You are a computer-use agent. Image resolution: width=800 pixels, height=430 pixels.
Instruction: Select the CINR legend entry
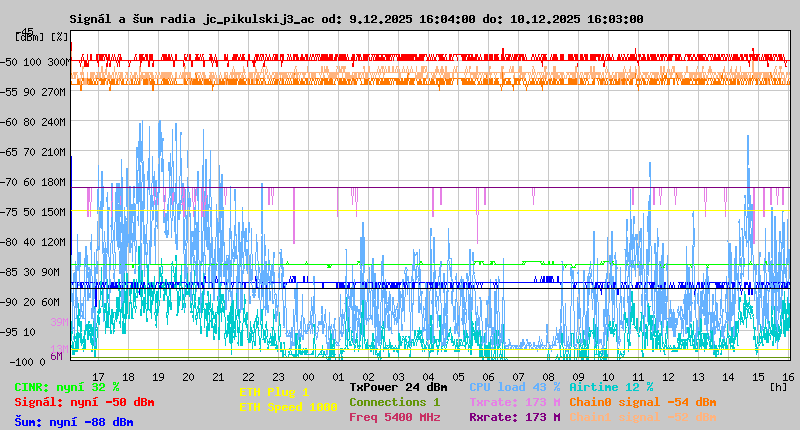coord(67,386)
